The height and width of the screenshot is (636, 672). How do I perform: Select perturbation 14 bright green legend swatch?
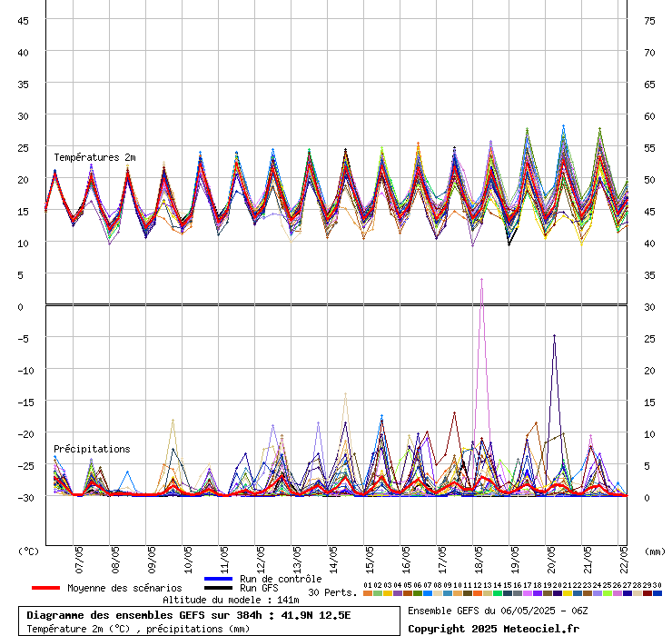point(498,593)
